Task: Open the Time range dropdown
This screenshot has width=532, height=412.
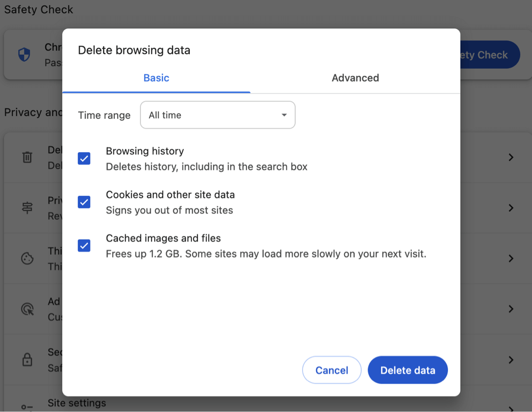Action: (x=217, y=115)
